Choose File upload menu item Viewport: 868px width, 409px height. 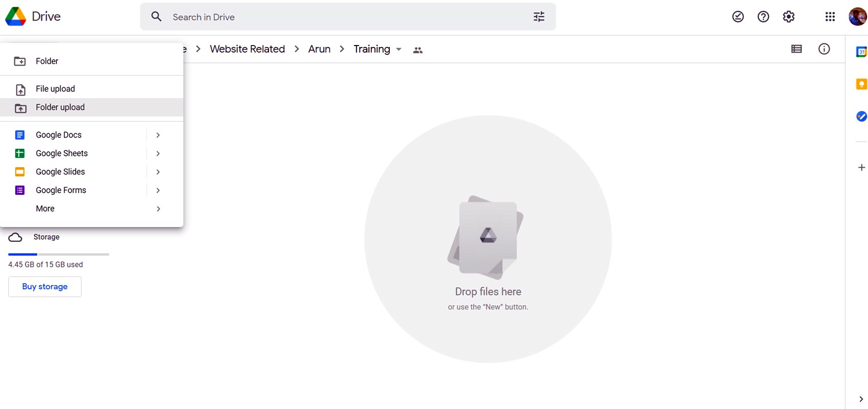coord(55,89)
